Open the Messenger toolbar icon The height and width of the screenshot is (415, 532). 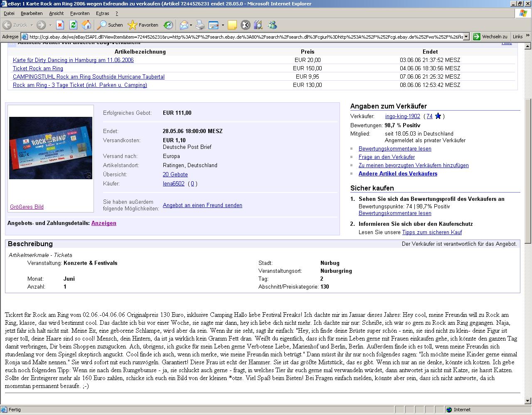pos(272,25)
